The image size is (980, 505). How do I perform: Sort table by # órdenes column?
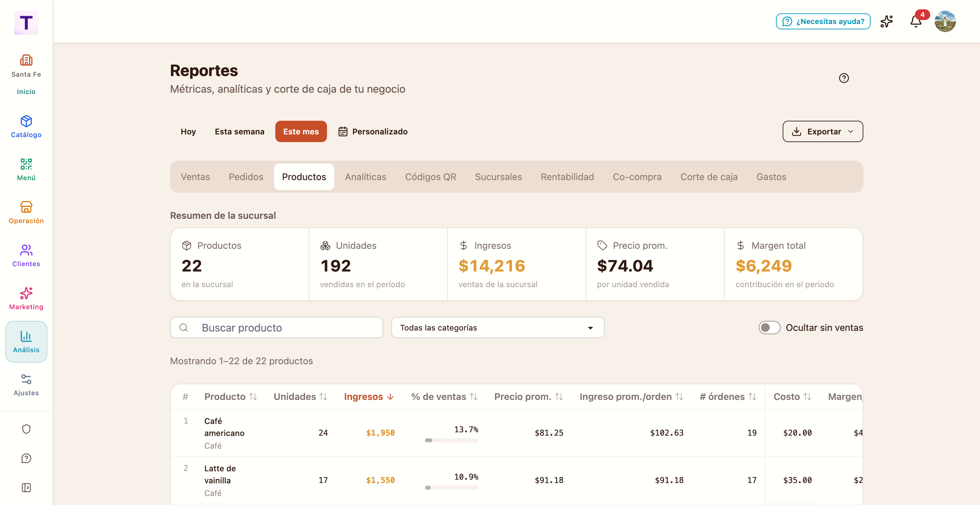coord(728,397)
